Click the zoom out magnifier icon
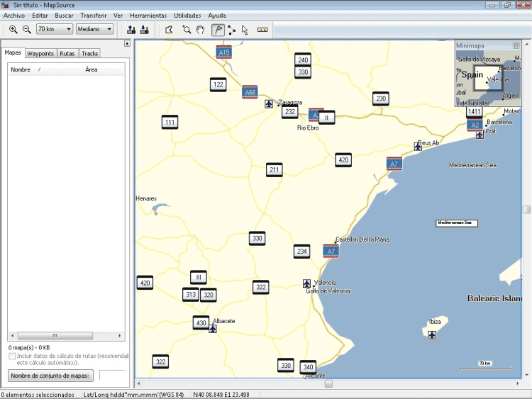 coord(27,30)
